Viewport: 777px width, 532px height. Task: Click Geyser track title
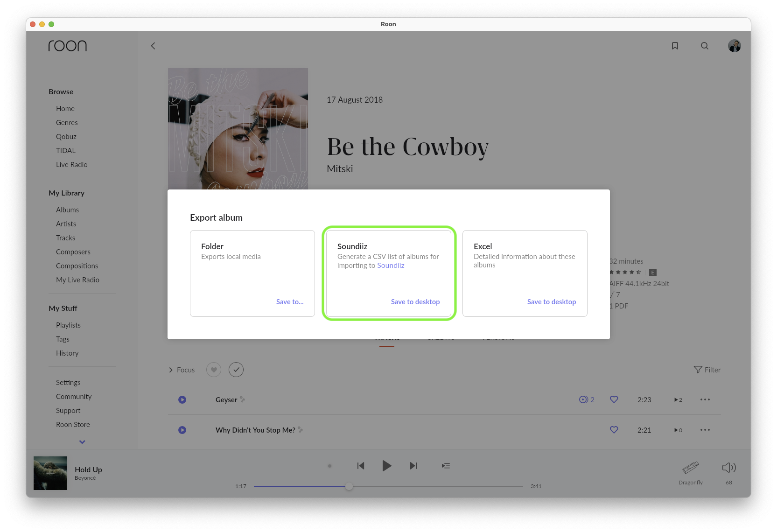[x=226, y=399]
